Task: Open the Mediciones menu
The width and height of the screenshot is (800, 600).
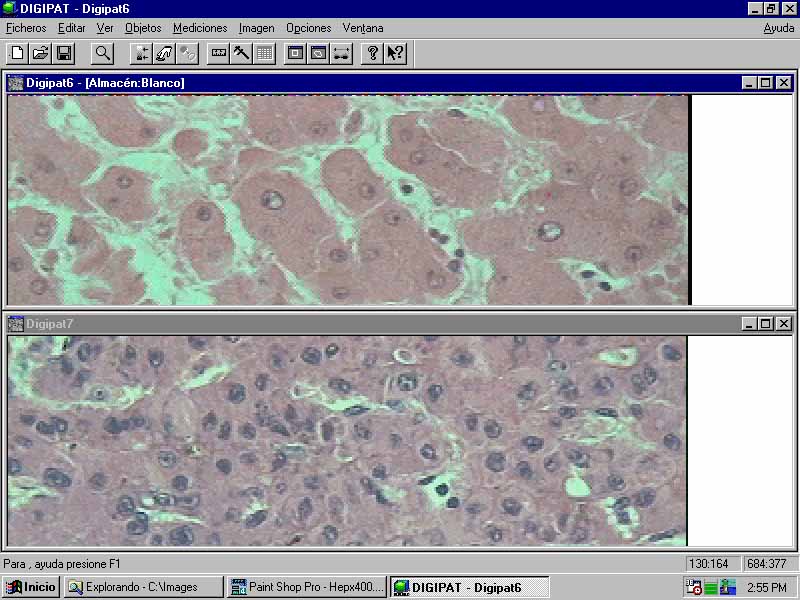Action: coord(200,28)
